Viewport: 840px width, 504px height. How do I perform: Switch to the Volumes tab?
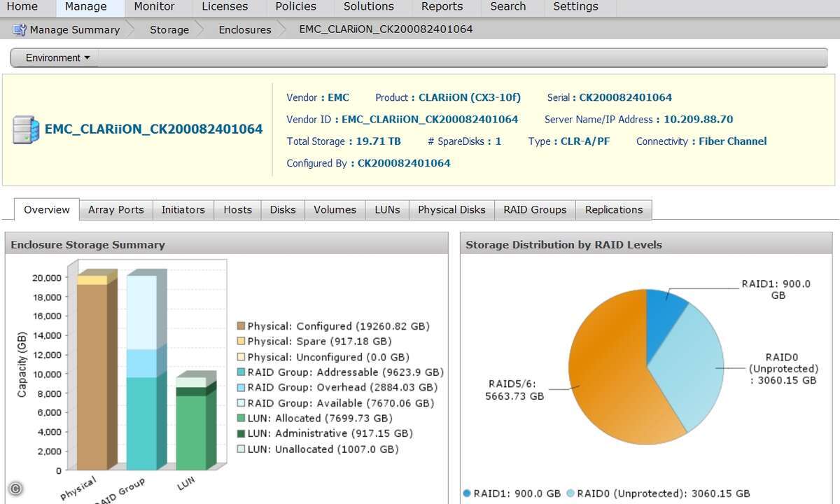335,210
